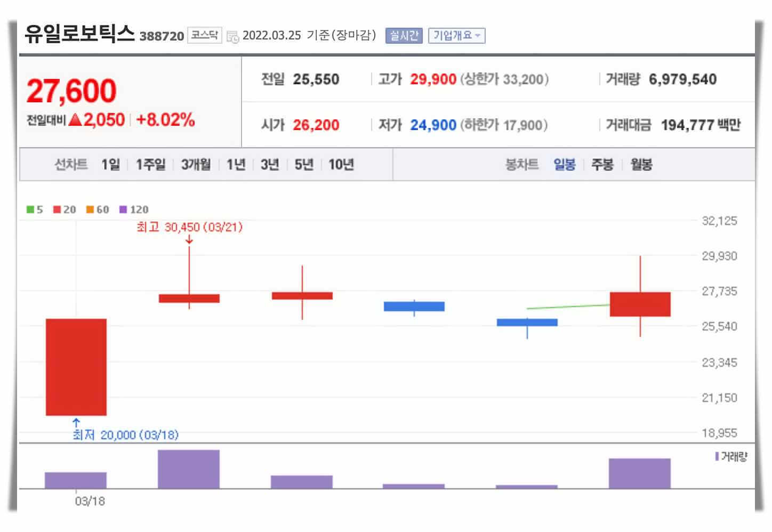Select the 1주일 line chart period
The height and width of the screenshot is (532, 772).
(x=150, y=164)
